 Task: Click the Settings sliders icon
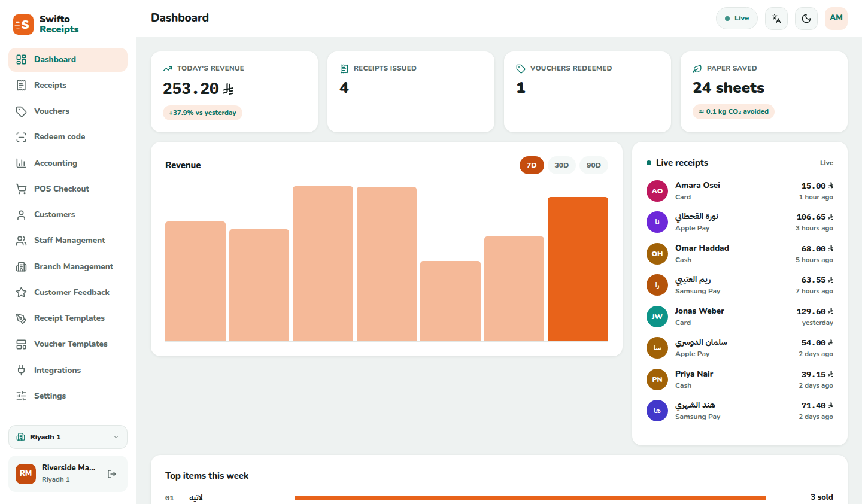pyautogui.click(x=21, y=396)
